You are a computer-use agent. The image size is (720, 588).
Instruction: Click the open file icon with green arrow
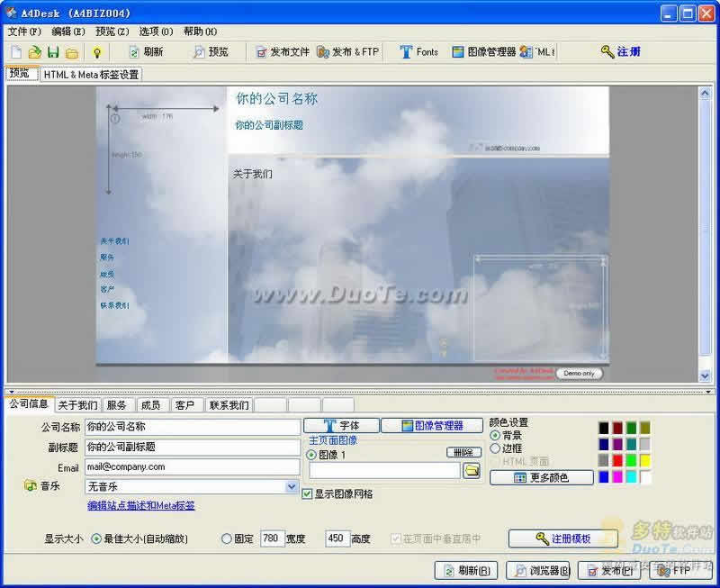(34, 52)
